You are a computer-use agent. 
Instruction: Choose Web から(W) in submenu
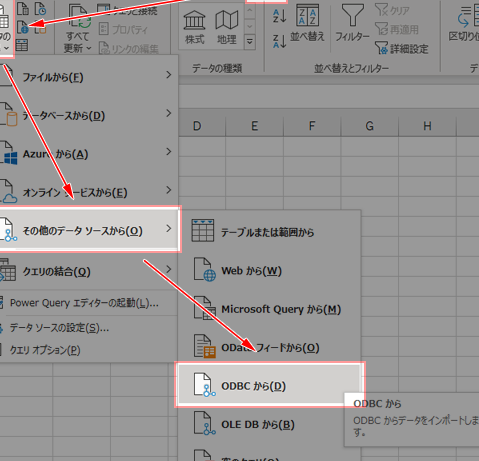pyautogui.click(x=269, y=270)
